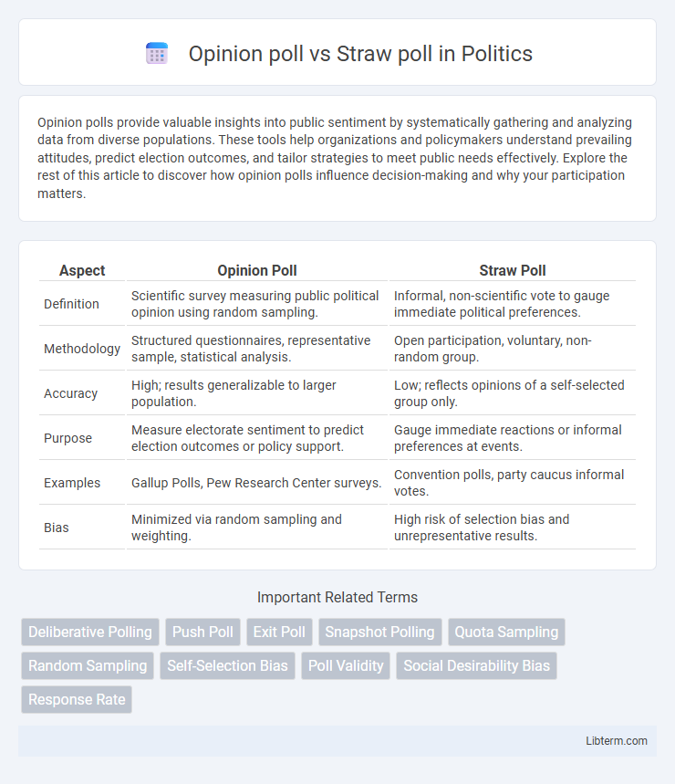Click the Quota Sampling tag
The width and height of the screenshot is (675, 784).
(x=506, y=632)
